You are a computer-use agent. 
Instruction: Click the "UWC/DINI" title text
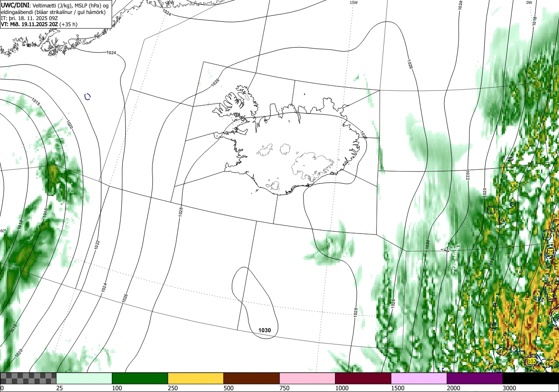click(15, 4)
